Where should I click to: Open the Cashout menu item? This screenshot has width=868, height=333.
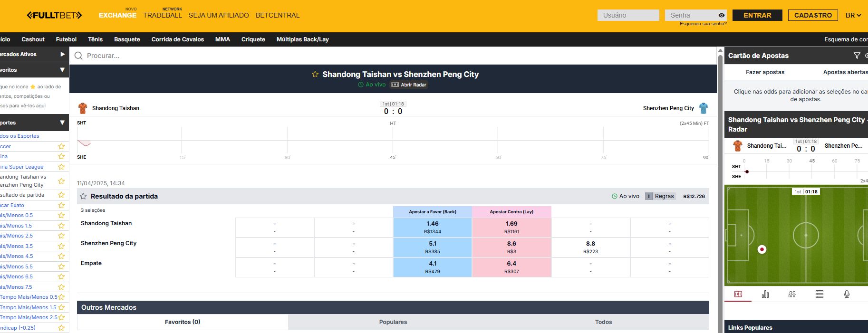pyautogui.click(x=33, y=39)
